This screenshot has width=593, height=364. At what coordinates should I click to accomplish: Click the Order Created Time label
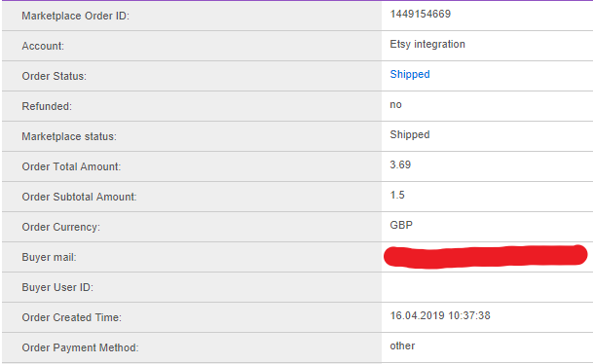coord(71,317)
